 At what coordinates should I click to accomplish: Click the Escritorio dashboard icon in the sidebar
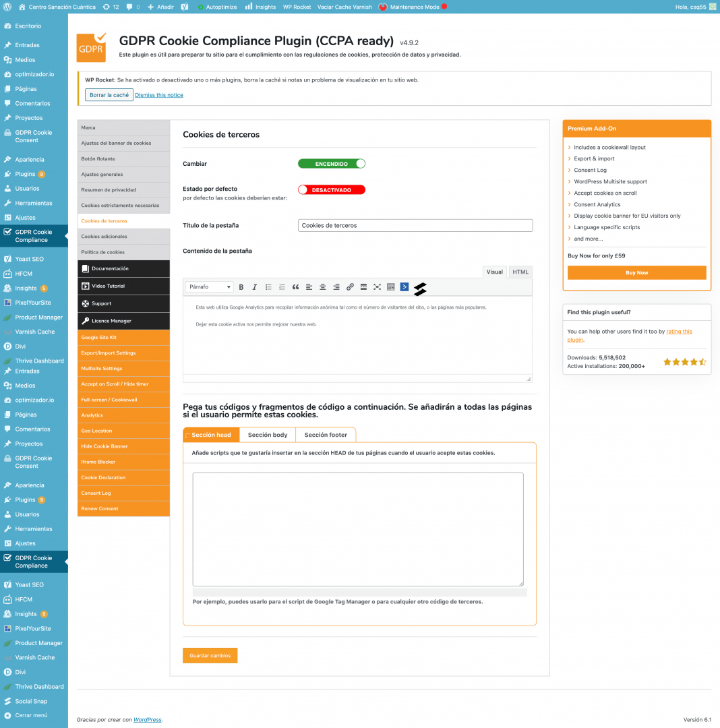pyautogui.click(x=7, y=26)
